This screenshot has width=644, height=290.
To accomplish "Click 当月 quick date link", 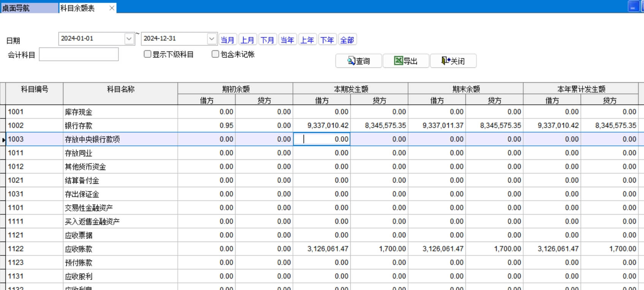I will click(228, 40).
